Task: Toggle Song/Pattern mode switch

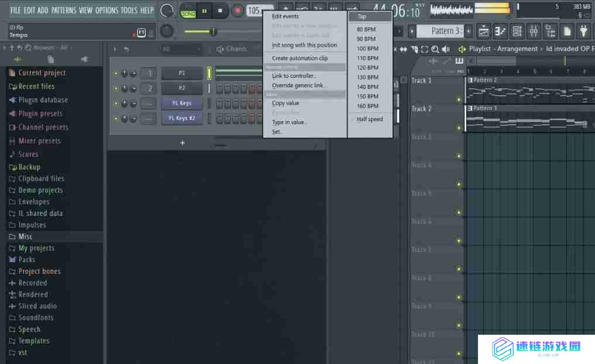Action: 188,11
